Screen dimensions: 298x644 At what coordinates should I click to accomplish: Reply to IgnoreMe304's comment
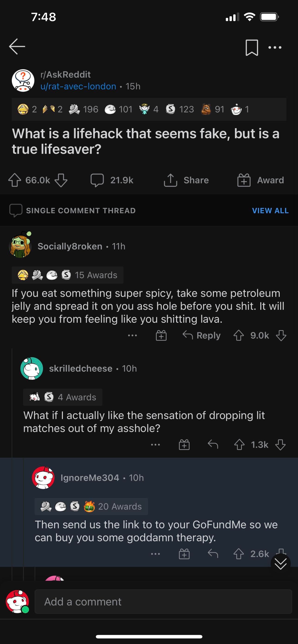click(x=213, y=554)
